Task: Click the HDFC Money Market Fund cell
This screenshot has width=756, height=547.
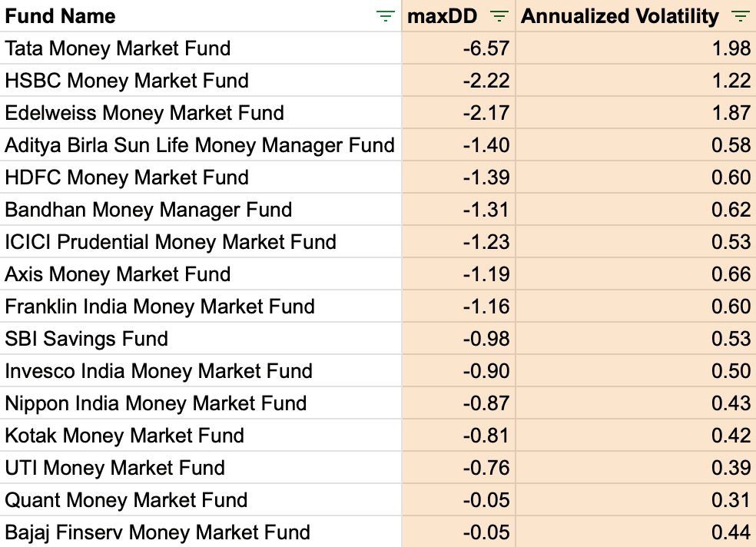Action: 127,177
